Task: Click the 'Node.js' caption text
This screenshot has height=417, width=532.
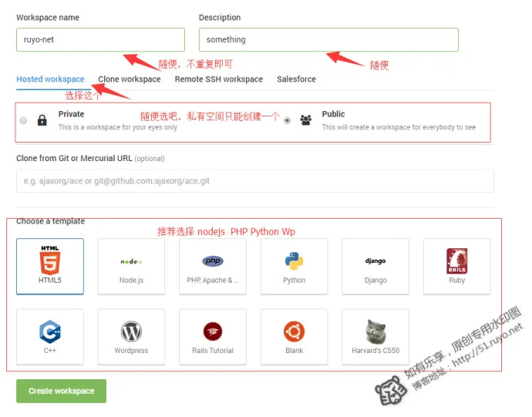Action: tap(131, 281)
